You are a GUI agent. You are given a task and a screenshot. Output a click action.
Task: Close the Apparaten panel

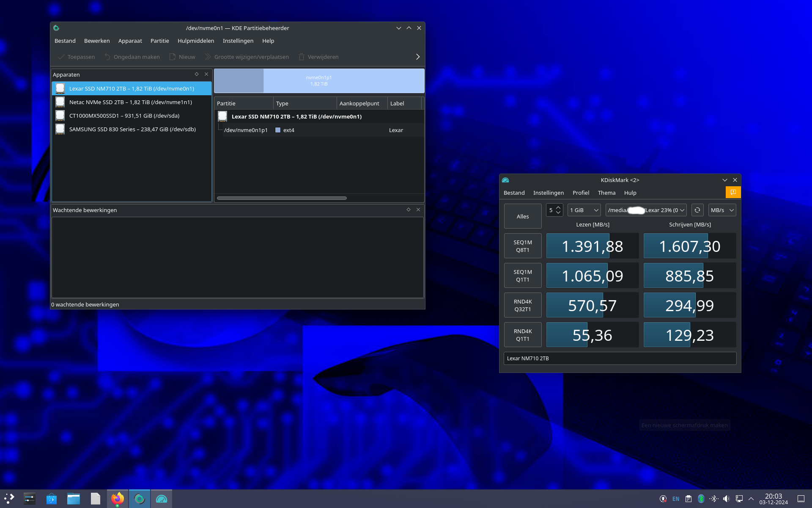point(206,74)
